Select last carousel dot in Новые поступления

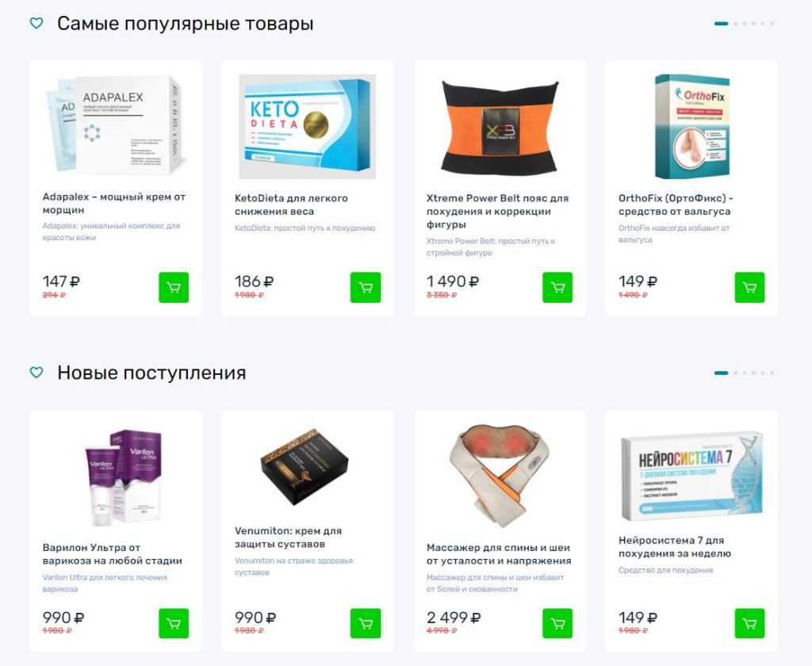click(x=772, y=373)
